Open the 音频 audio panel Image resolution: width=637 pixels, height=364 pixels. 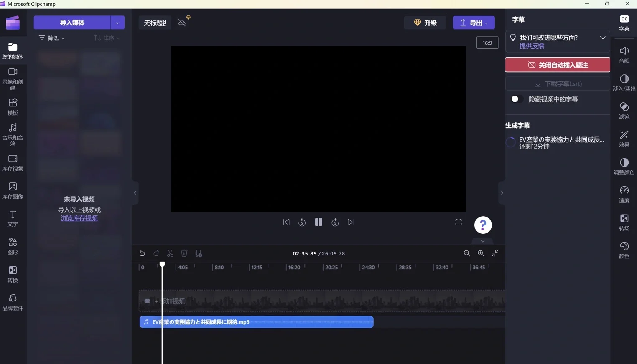click(624, 55)
